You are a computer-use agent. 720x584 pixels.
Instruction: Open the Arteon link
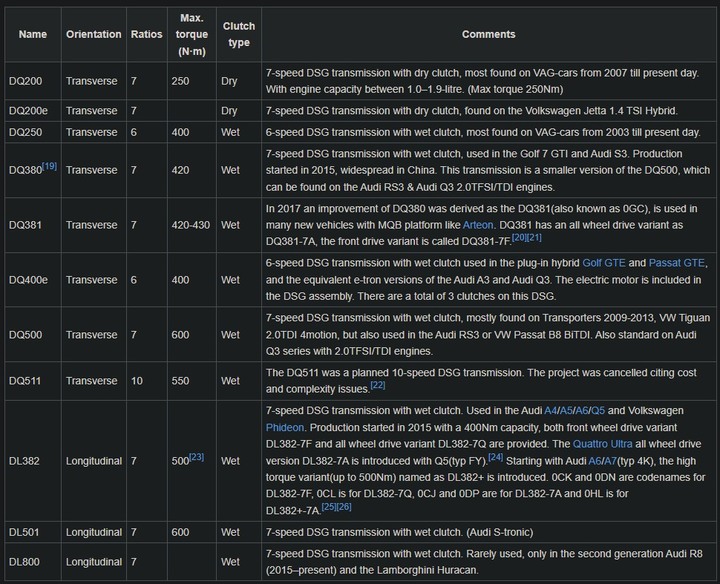[478, 225]
